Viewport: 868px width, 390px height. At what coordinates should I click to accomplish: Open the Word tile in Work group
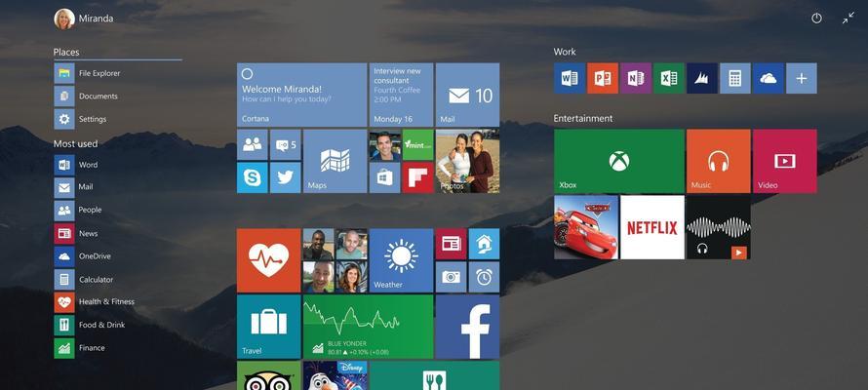tap(569, 79)
